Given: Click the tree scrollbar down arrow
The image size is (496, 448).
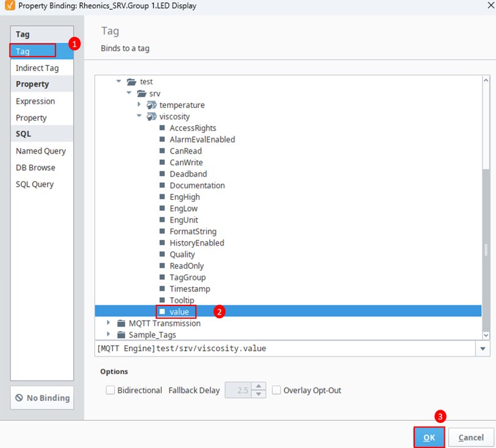Looking at the screenshot, I should pyautogui.click(x=486, y=335).
